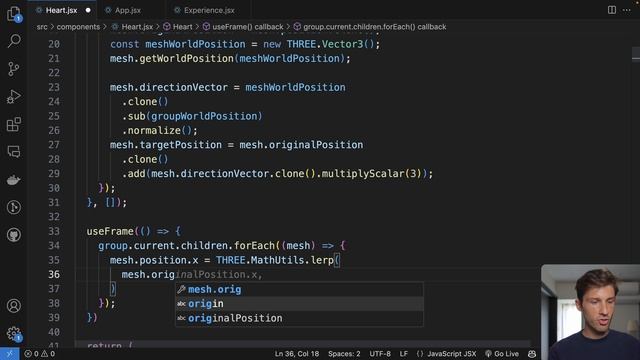Open the Accounts icon
Image resolution: width=640 pixels, height=360 pixels.
[14, 306]
